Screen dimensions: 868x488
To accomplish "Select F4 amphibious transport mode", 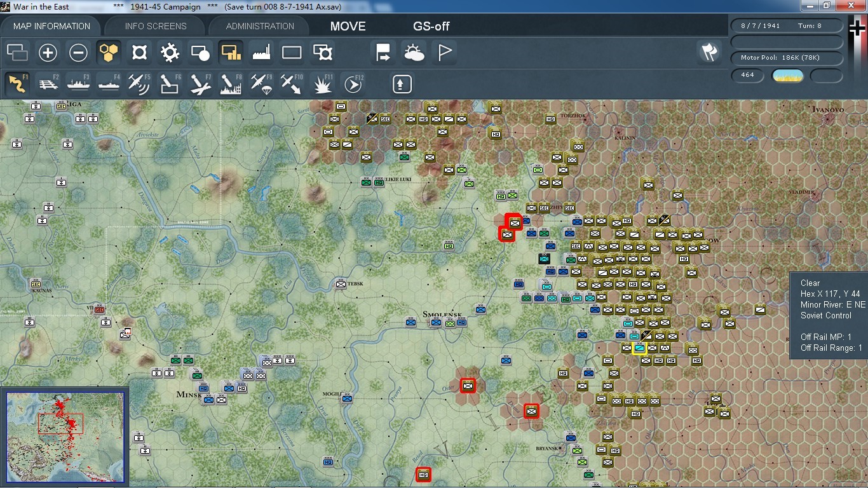I will pos(109,83).
